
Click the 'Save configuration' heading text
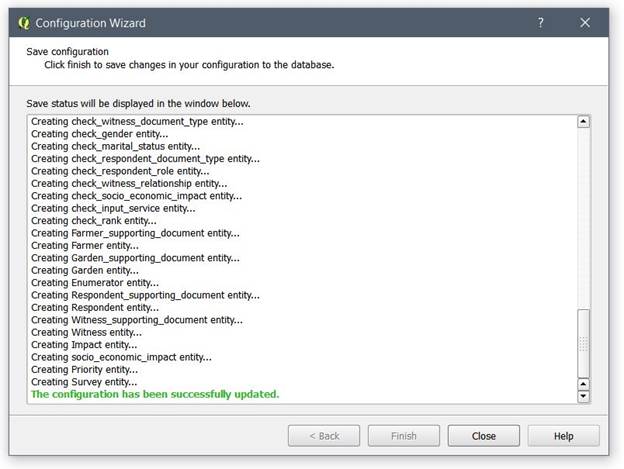pyautogui.click(x=67, y=52)
